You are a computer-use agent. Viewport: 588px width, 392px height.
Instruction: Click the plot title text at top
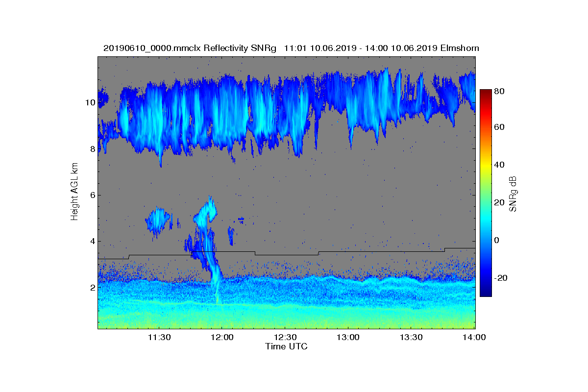coord(291,48)
